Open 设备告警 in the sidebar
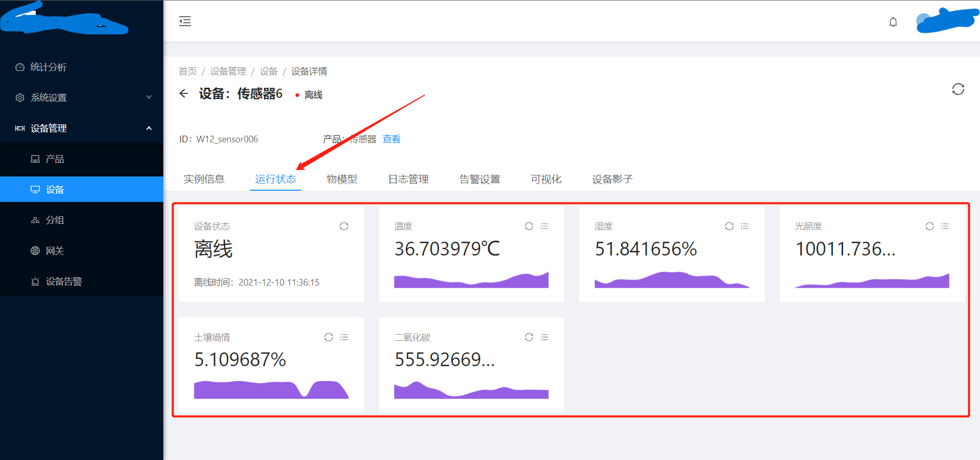 [x=82, y=281]
